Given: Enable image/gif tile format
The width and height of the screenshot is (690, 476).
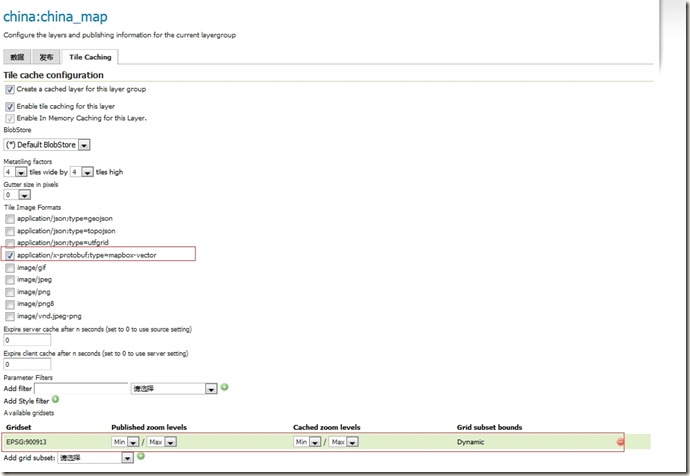Looking at the screenshot, I should (x=10, y=268).
